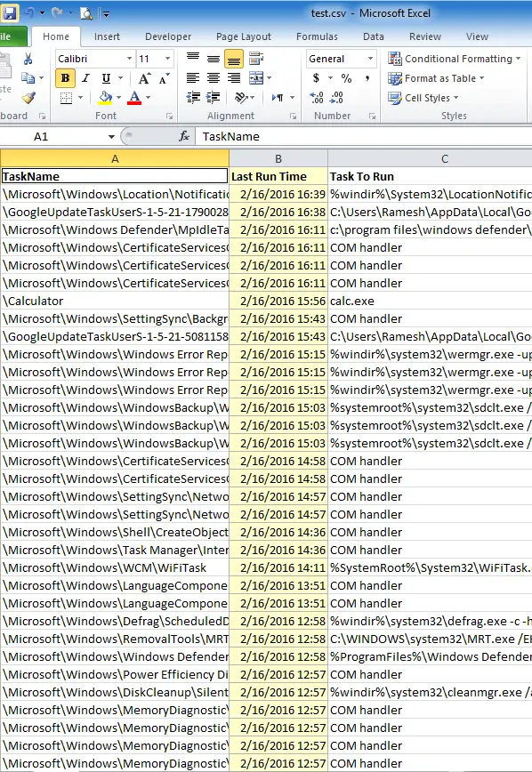The image size is (532, 772).
Task: Open the borders dropdown arrow
Action: click(x=80, y=98)
